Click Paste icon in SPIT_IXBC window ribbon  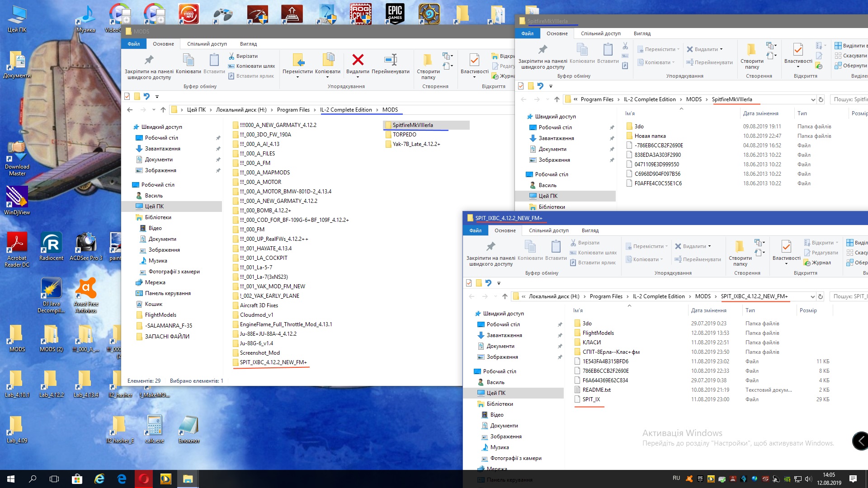[556, 247]
